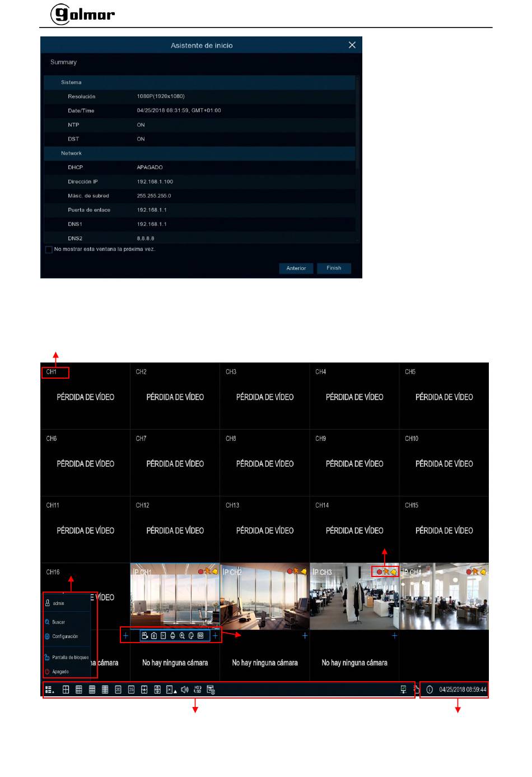
Task: Activate digital zoom magnifier icon
Action: click(x=182, y=636)
